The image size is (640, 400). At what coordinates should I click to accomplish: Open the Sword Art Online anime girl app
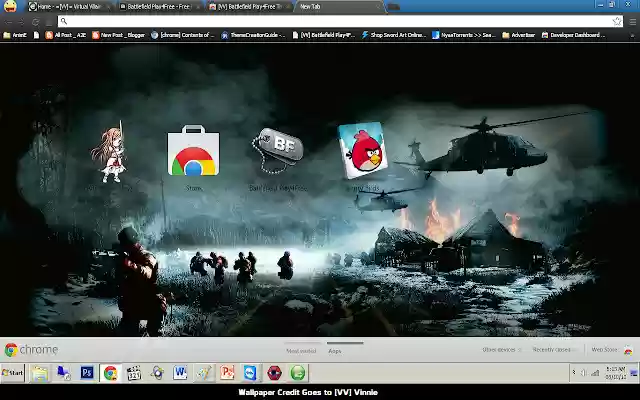(x=109, y=152)
